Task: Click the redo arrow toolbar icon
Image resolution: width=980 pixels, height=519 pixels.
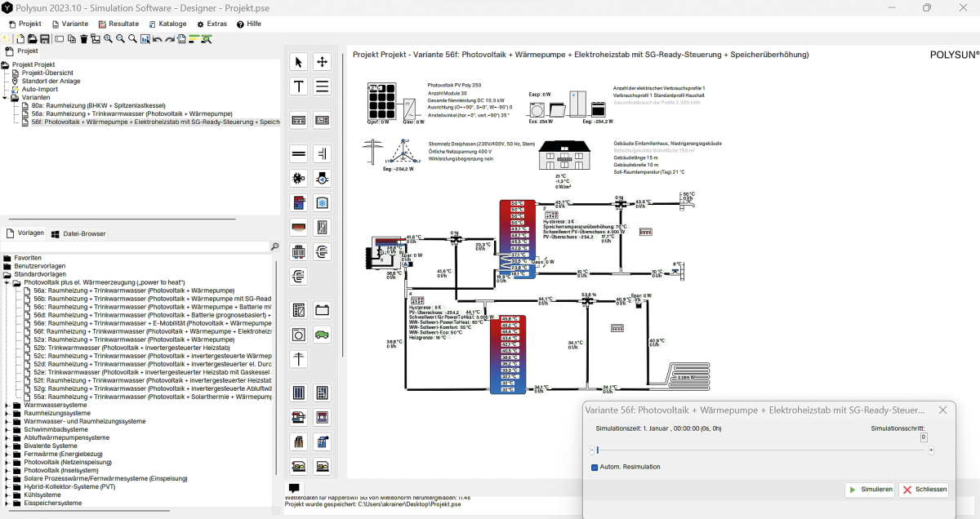Action: 169,39
